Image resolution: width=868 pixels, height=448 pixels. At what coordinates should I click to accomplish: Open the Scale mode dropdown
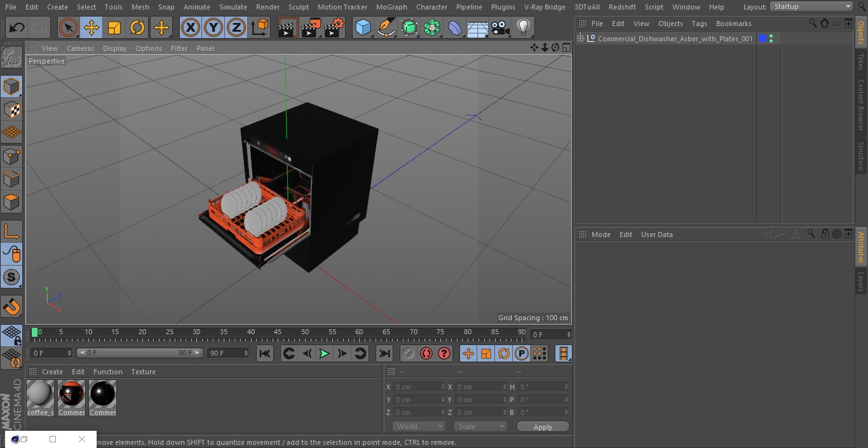coord(480,426)
